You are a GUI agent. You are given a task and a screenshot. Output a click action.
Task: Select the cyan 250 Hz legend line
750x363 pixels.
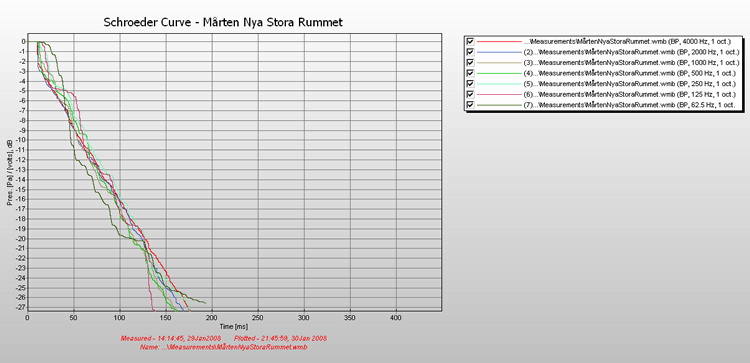[x=499, y=84]
